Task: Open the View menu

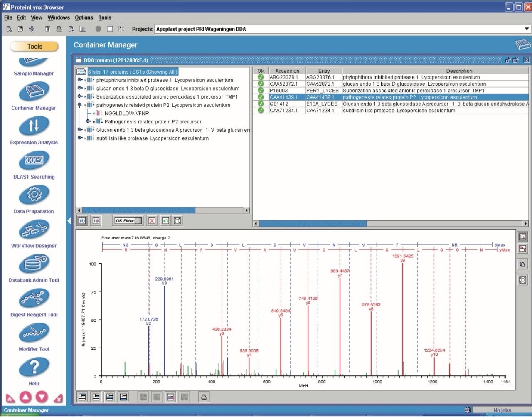Action: click(37, 17)
